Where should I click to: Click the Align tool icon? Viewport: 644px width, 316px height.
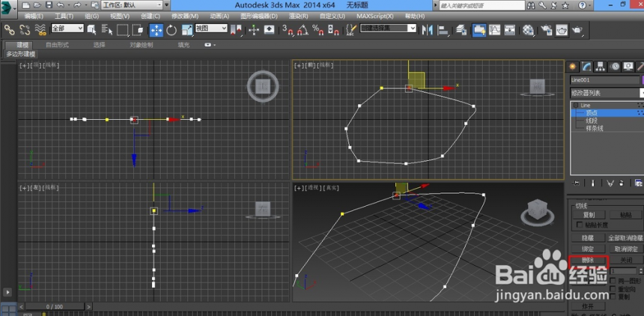coord(443,30)
